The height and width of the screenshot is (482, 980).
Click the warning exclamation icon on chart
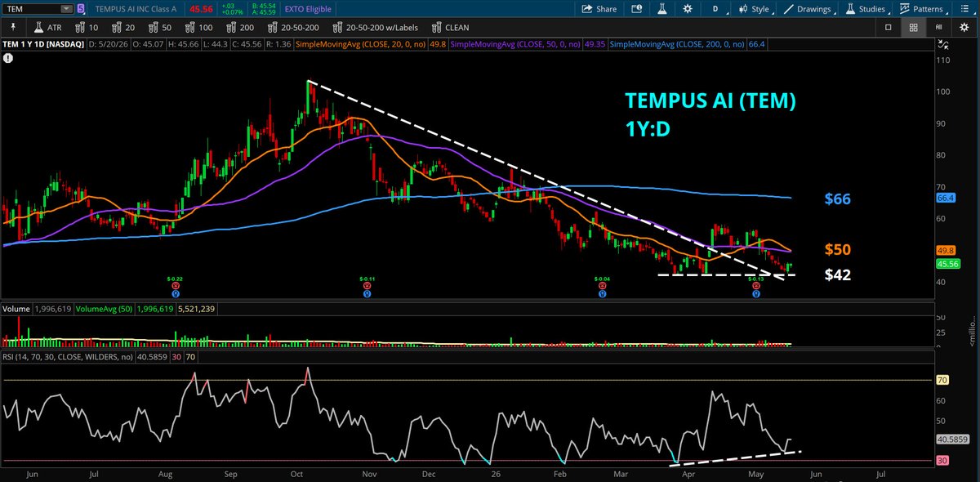[8, 58]
